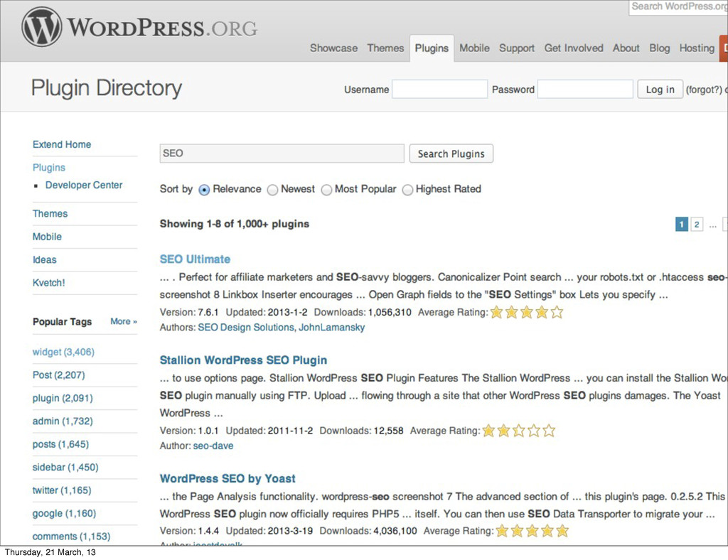Click the WordPress logo icon
The height and width of the screenshot is (560, 728).
41,27
